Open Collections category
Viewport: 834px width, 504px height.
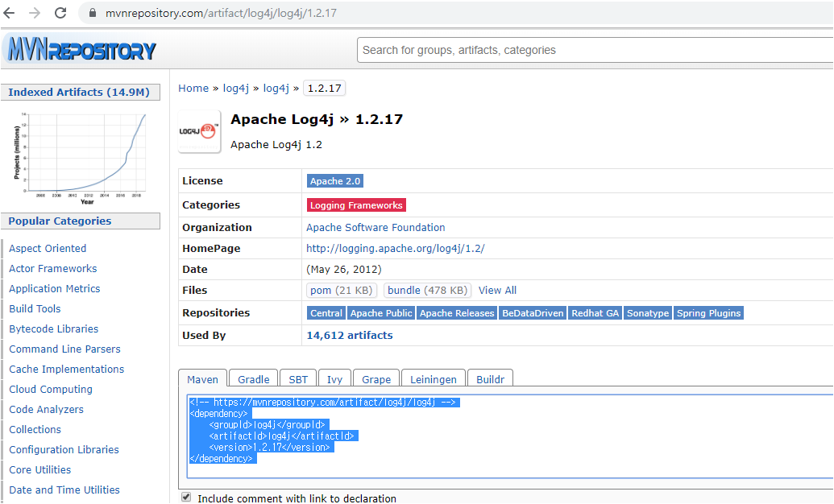tap(35, 430)
